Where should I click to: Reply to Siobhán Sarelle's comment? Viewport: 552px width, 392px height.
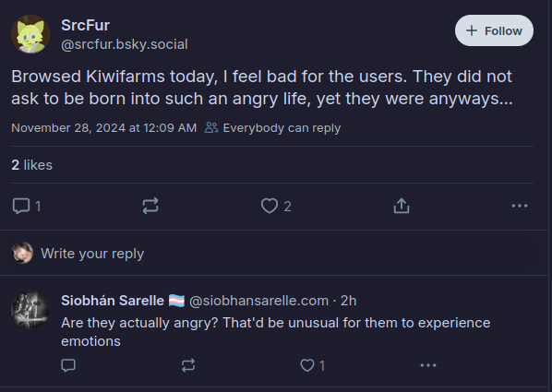point(68,365)
